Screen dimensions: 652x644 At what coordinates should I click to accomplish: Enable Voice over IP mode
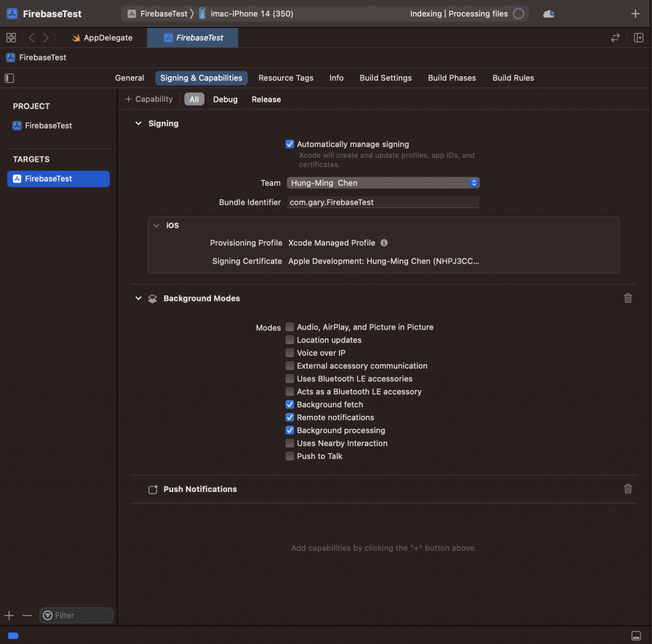point(290,353)
